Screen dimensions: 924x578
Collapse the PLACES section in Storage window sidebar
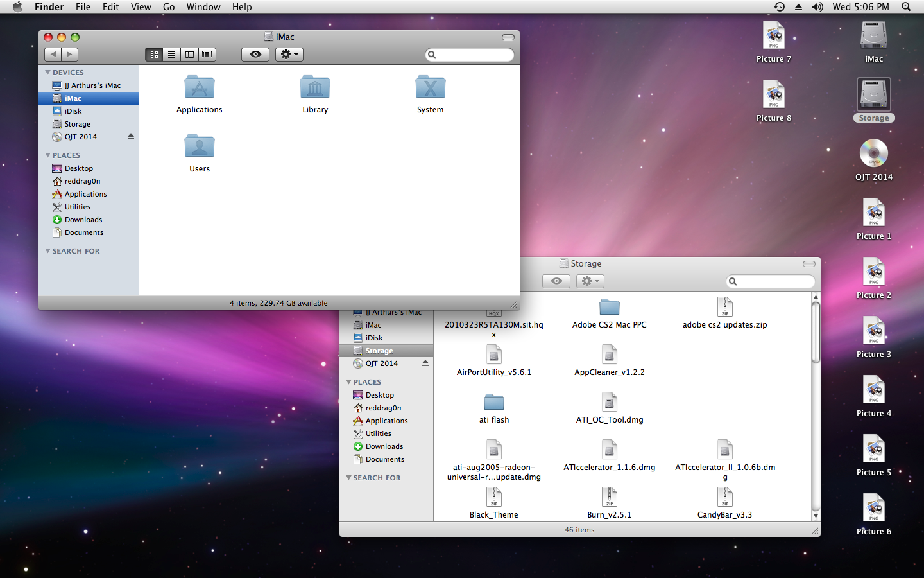pyautogui.click(x=348, y=382)
